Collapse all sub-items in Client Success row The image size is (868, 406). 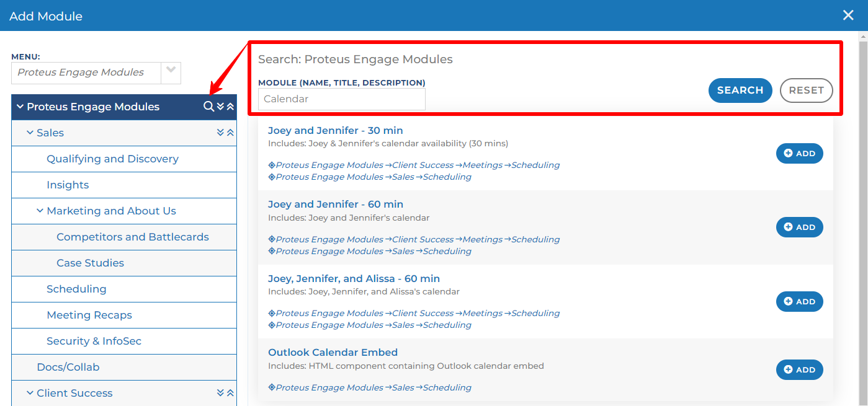(x=230, y=393)
